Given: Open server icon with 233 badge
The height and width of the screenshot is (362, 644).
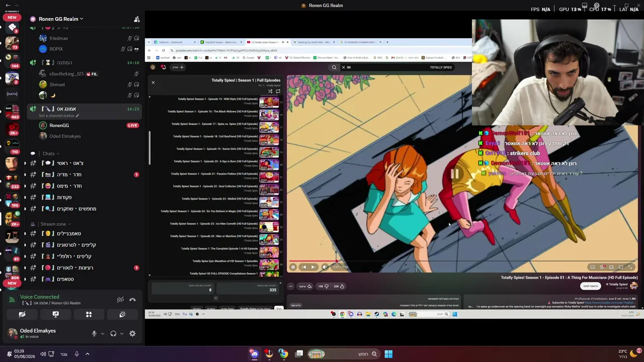Looking at the screenshot, I should (12, 180).
